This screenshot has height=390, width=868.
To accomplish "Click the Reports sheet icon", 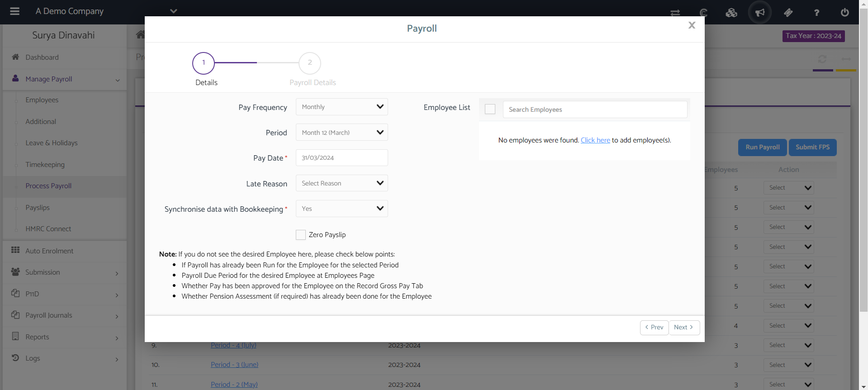I will click(15, 336).
